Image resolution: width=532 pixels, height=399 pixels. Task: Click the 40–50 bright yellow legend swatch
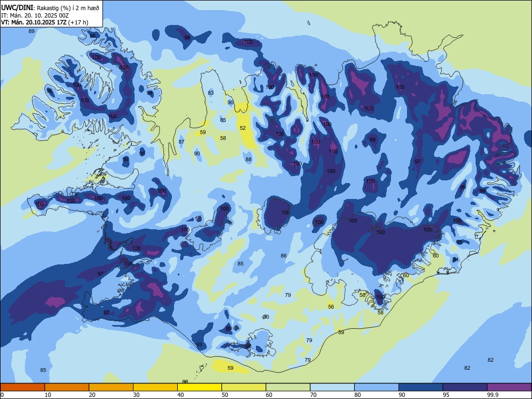(x=199, y=387)
